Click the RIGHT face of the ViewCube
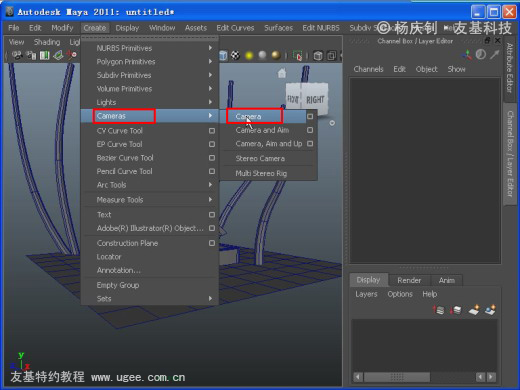Screen dimensions: 520x390 tap(315, 100)
